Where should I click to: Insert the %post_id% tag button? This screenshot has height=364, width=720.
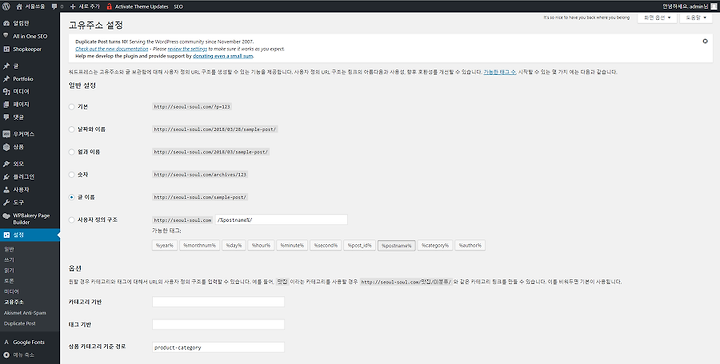360,246
